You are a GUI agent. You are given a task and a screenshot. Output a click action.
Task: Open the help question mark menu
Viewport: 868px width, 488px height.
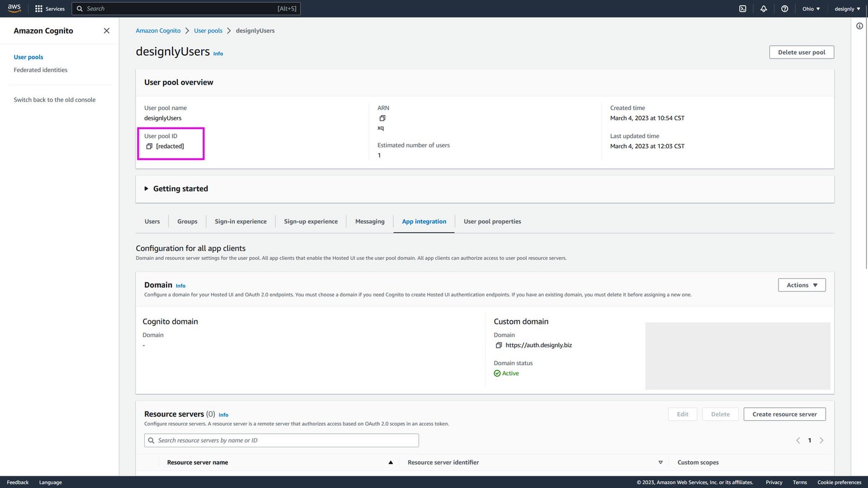pos(784,8)
